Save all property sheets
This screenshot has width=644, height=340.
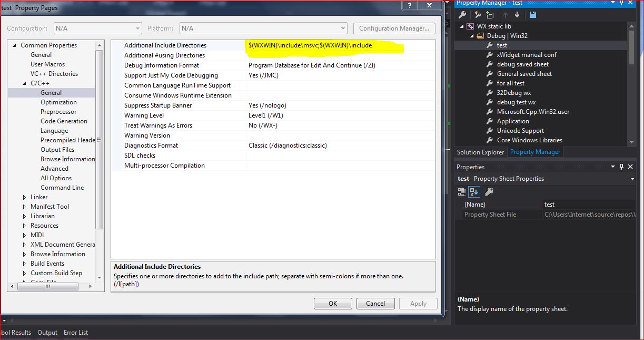click(533, 15)
